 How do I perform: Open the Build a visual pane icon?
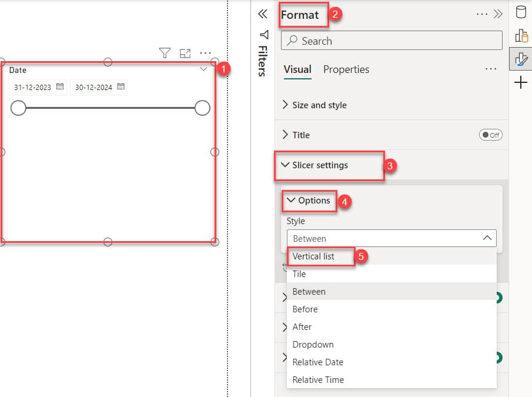point(521,35)
